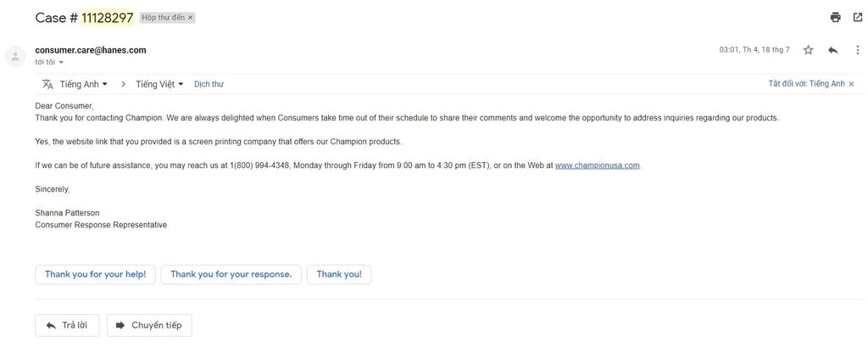Dismiss the translation bar with the X
This screenshot has width=868, height=359.
(851, 84)
